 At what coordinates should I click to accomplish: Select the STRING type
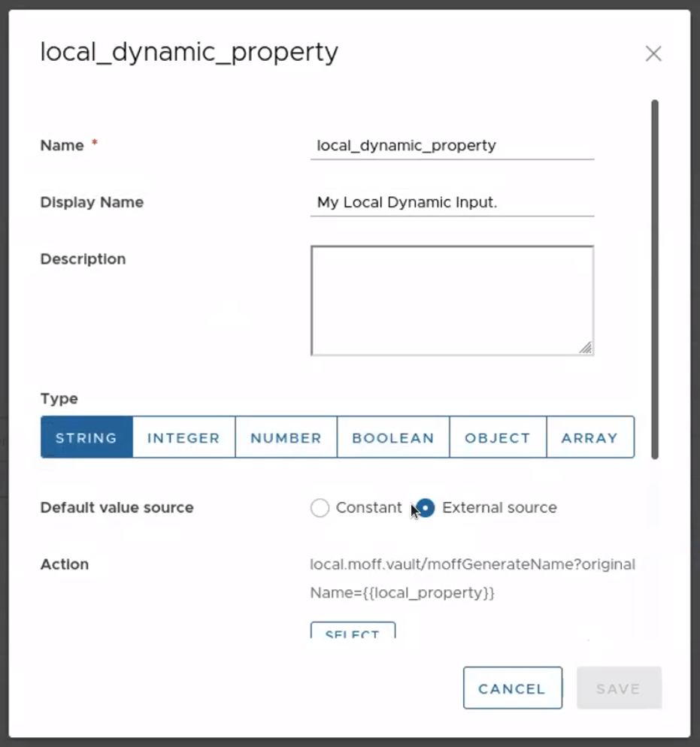pos(86,438)
